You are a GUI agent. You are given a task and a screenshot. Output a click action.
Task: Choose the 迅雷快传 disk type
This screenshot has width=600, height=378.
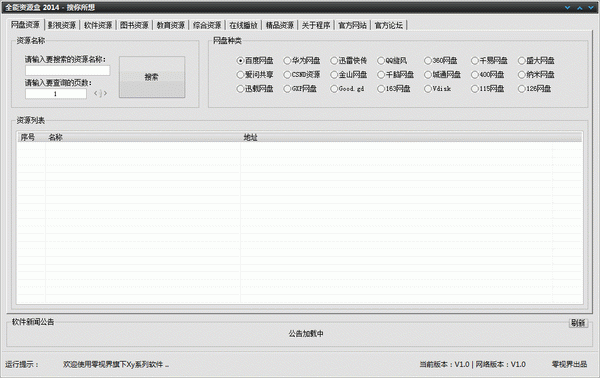coord(349,60)
